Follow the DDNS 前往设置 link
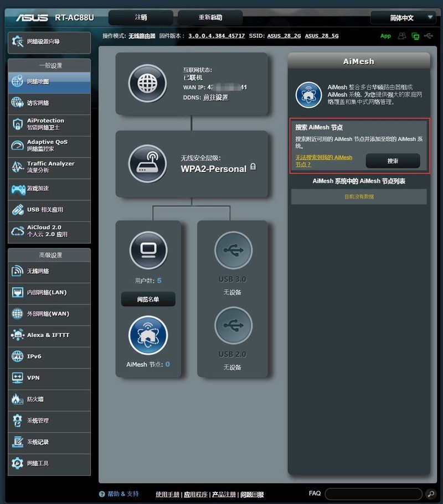This screenshot has width=443, height=504. pyautogui.click(x=215, y=97)
